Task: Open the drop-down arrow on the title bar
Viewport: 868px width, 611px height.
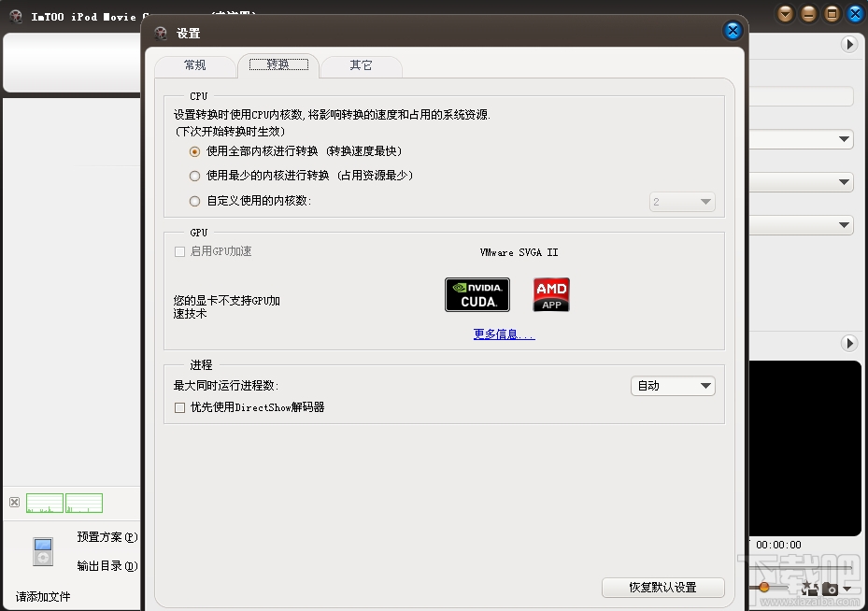Action: coord(786,13)
